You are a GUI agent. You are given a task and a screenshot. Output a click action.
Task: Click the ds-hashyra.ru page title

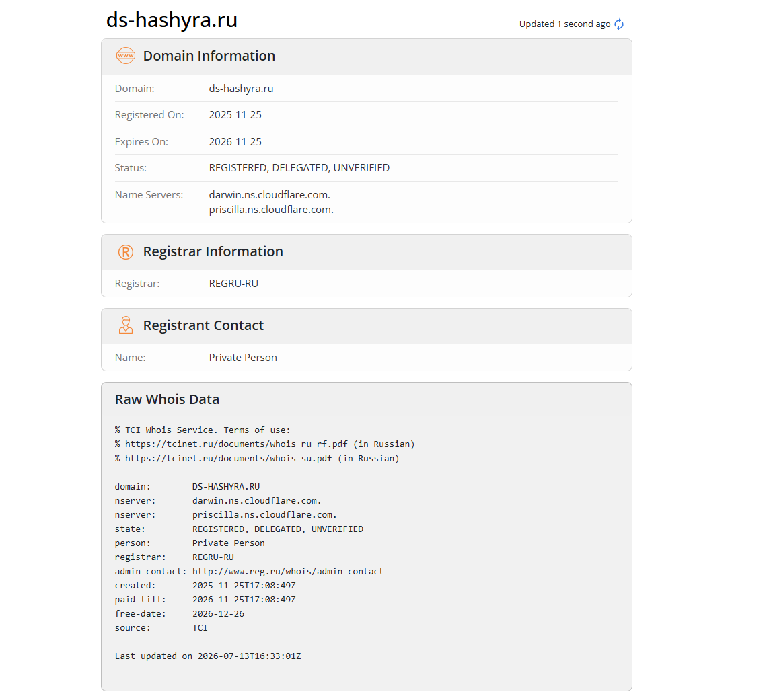[172, 20]
